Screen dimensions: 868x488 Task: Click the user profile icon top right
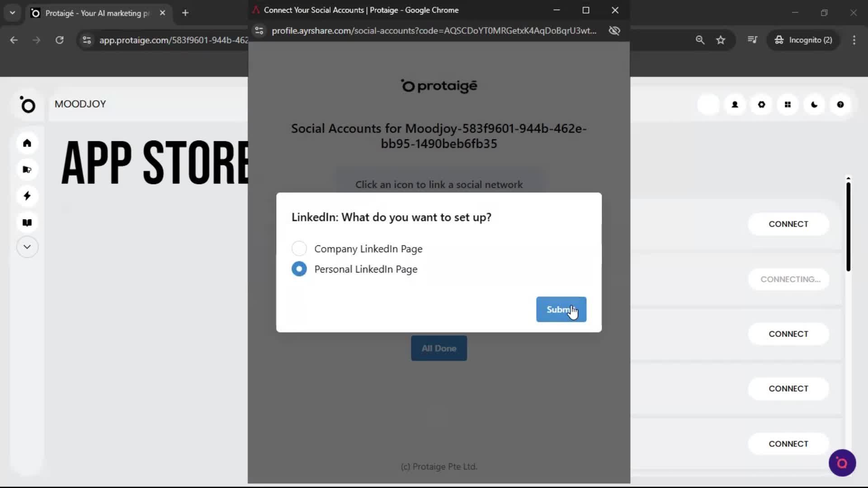tap(735, 104)
